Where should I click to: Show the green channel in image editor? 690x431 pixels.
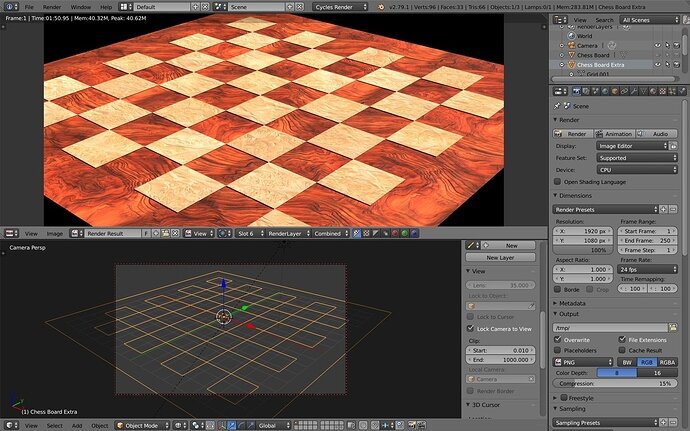point(404,233)
